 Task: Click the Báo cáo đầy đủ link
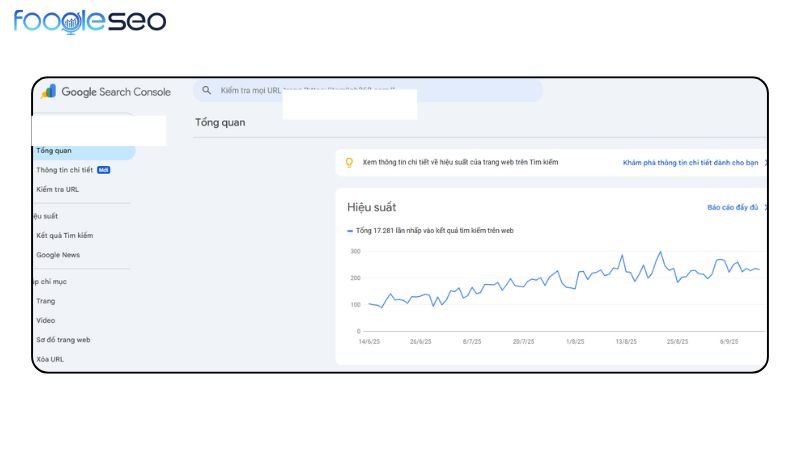coord(732,208)
